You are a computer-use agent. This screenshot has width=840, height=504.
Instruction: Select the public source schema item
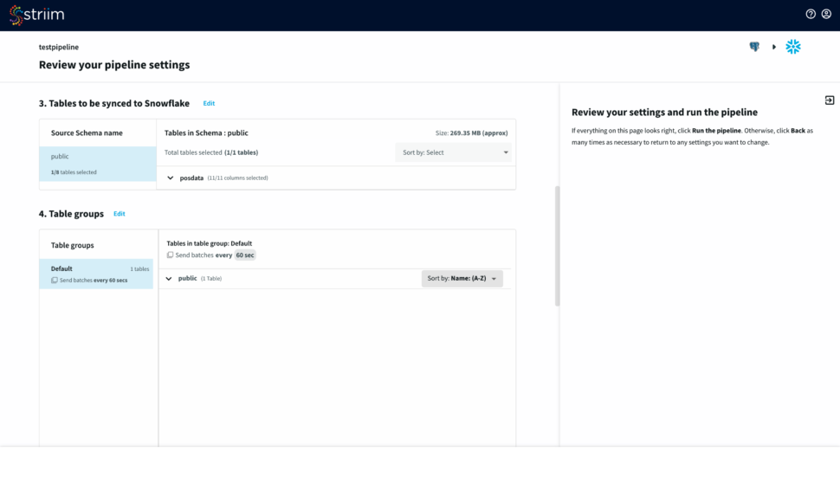coord(96,164)
